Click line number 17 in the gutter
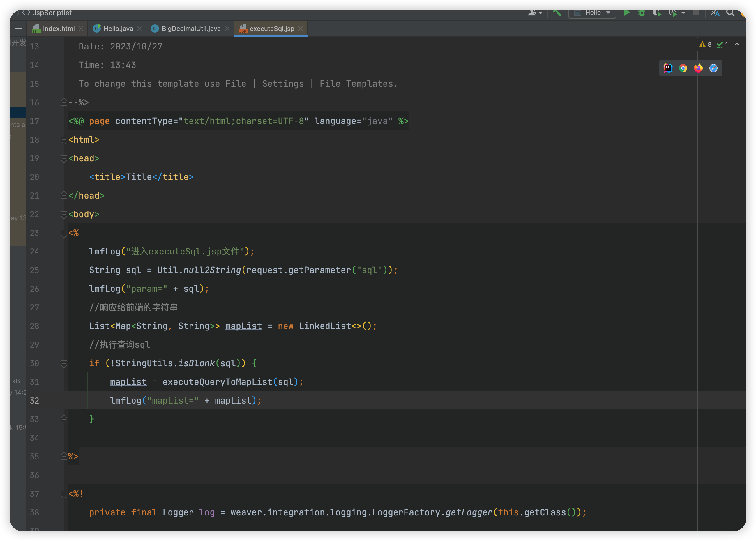The height and width of the screenshot is (541, 756). [34, 121]
